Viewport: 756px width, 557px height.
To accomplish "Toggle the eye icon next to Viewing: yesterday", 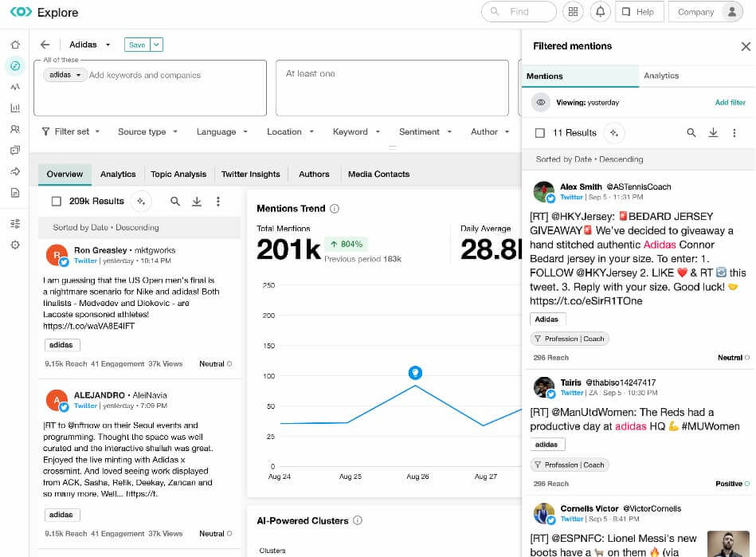I will 543,102.
